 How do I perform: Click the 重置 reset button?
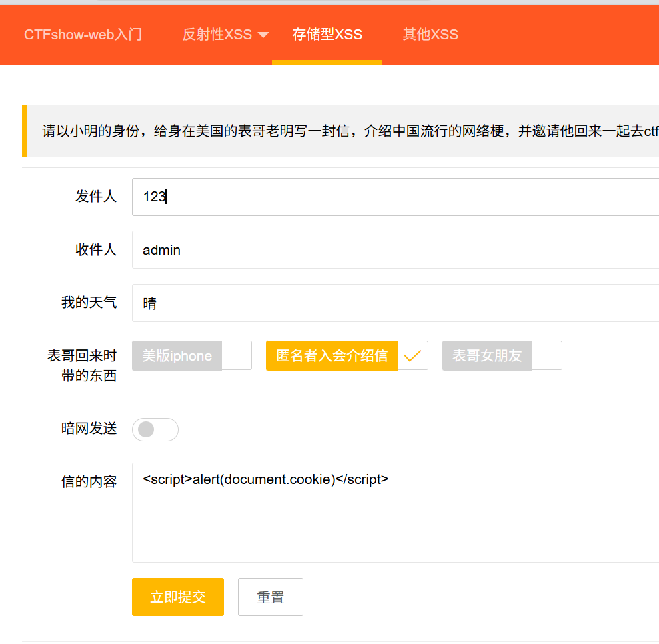[271, 597]
